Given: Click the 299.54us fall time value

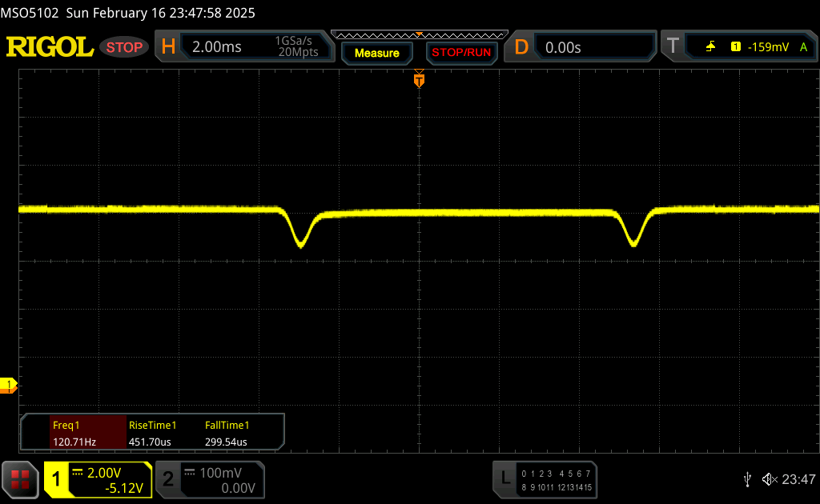Looking at the screenshot, I should (x=226, y=442).
